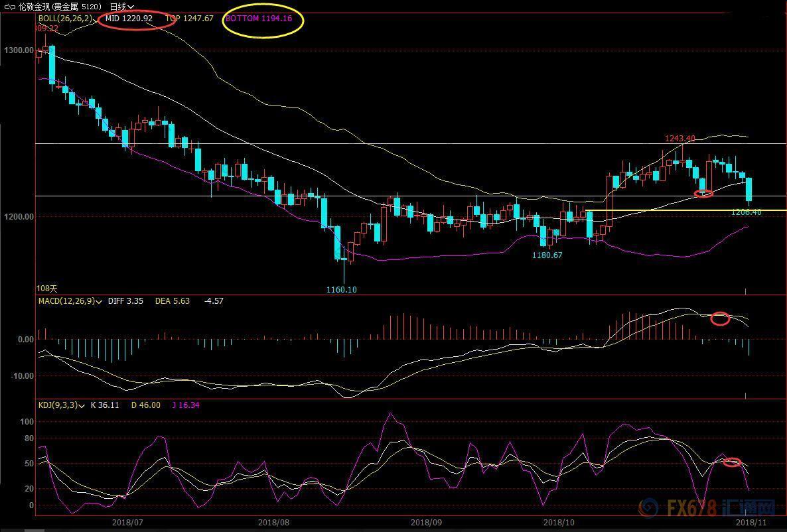Click the 1160.10 low price marker
The image size is (787, 532).
pyautogui.click(x=341, y=290)
